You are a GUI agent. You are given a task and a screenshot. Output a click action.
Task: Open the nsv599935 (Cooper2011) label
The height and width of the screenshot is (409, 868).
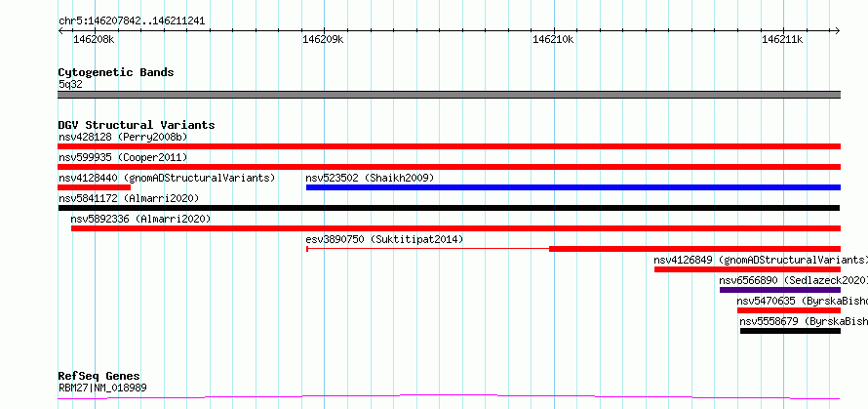(x=123, y=157)
